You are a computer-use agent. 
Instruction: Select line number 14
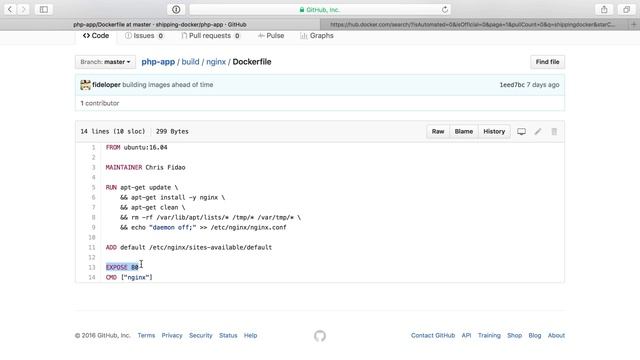[x=92, y=278]
